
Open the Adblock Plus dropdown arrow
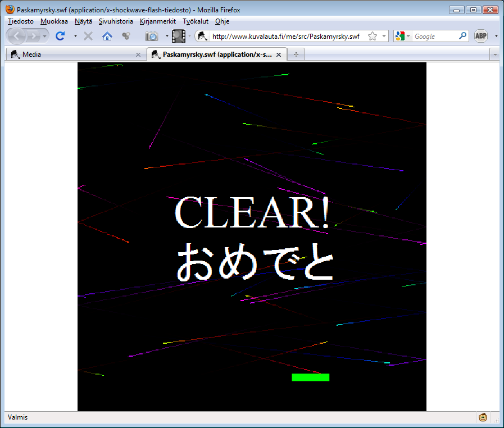point(496,36)
